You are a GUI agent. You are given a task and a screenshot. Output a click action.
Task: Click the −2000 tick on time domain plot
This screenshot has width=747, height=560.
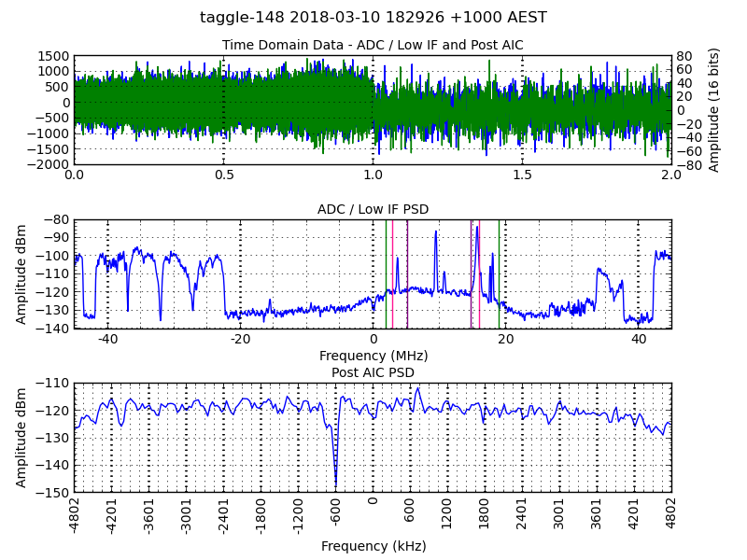tap(49, 165)
